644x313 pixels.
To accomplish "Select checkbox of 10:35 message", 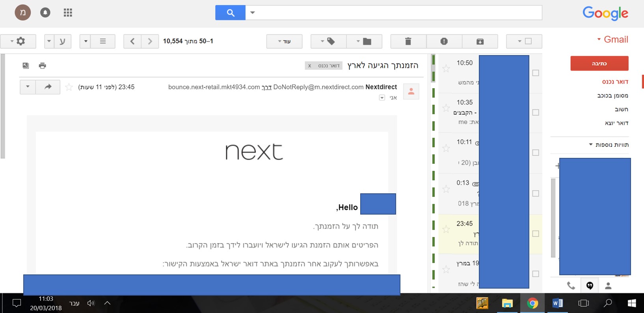I will [536, 113].
